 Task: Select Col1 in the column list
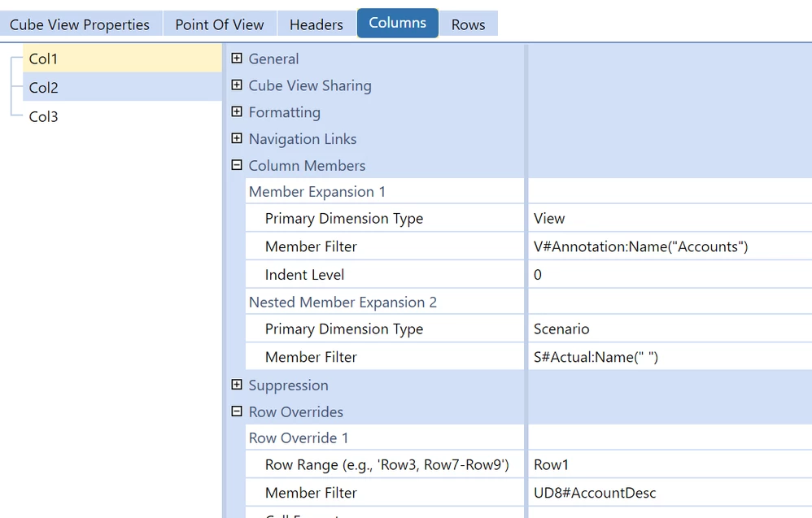click(122, 59)
